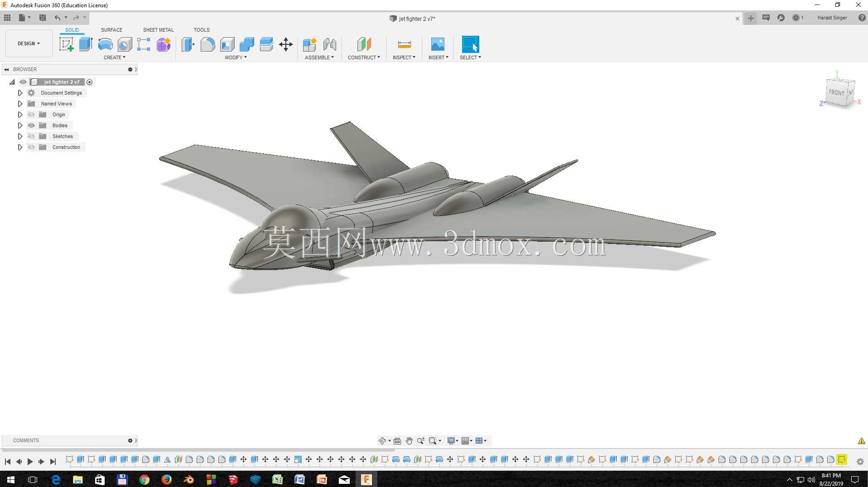Screen dimensions: 868x487
Task: Show the Construction folder
Action: pos(31,147)
